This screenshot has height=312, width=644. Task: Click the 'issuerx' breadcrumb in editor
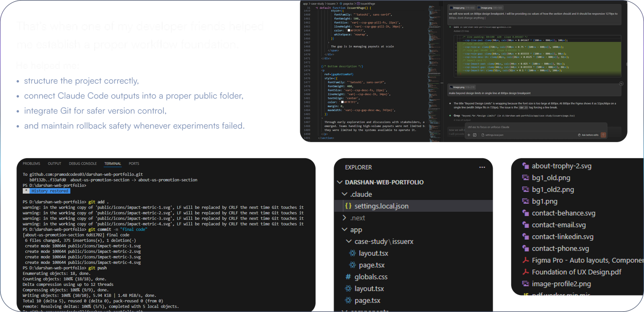(331, 4)
